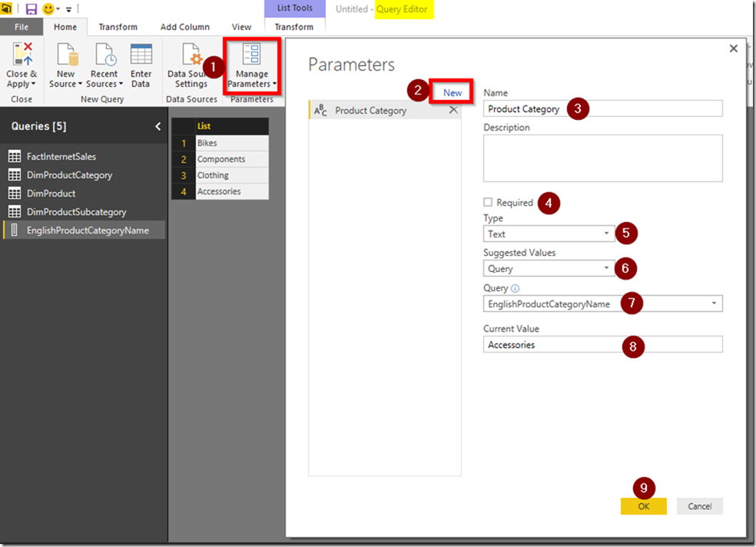Image resolution: width=756 pixels, height=547 pixels.
Task: Select the Components list row
Action: coord(232,159)
